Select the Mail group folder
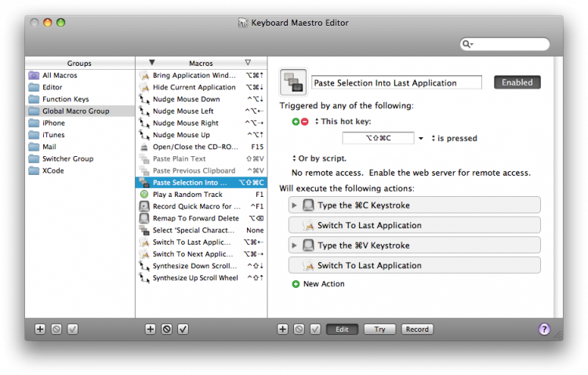Viewport: 588px width, 375px height. click(80, 147)
